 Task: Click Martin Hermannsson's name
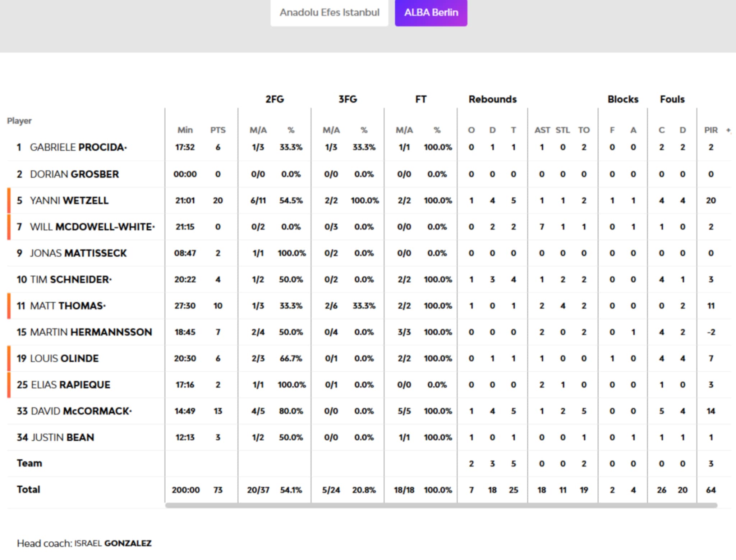click(x=91, y=332)
